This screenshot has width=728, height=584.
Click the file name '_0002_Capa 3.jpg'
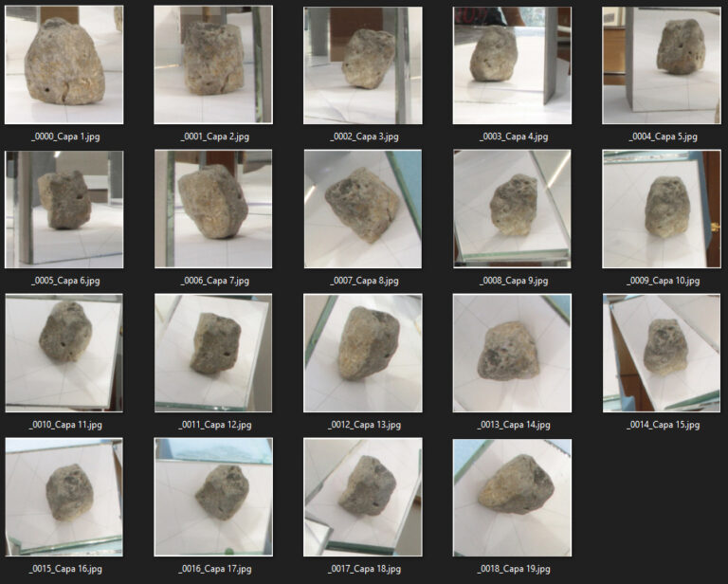tap(364, 137)
